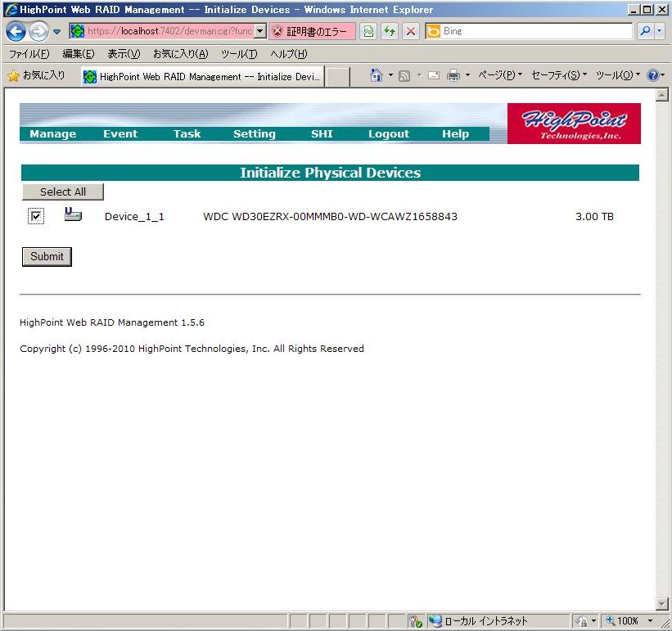Screen dimensions: 672x631
Task: Open the ページ(P) dropdown menu
Action: click(x=500, y=75)
